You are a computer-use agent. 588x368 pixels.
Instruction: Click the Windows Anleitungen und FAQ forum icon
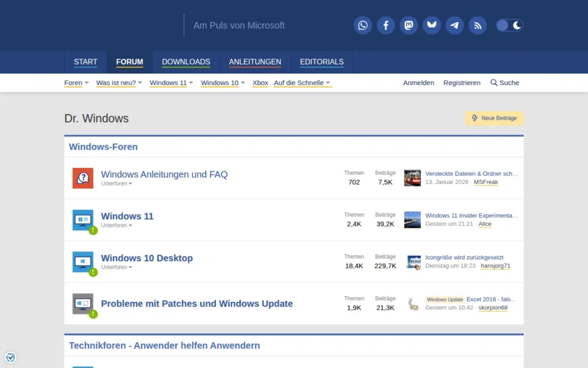click(x=83, y=178)
